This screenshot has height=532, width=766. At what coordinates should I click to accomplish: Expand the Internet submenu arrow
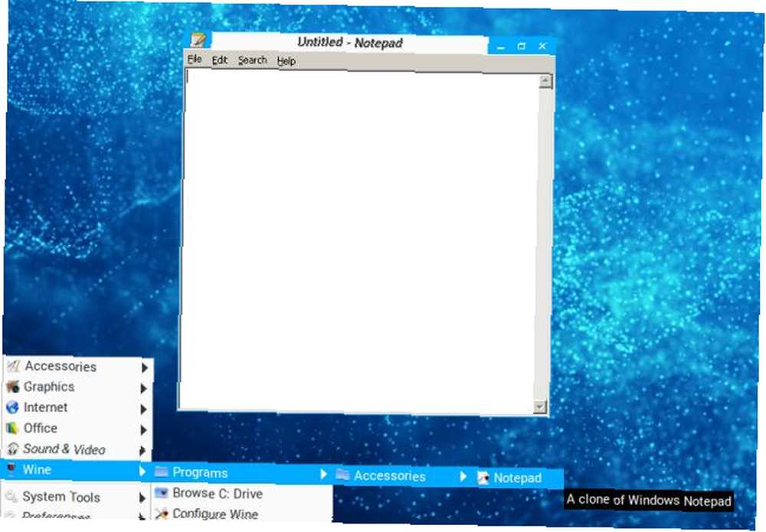coord(144,409)
